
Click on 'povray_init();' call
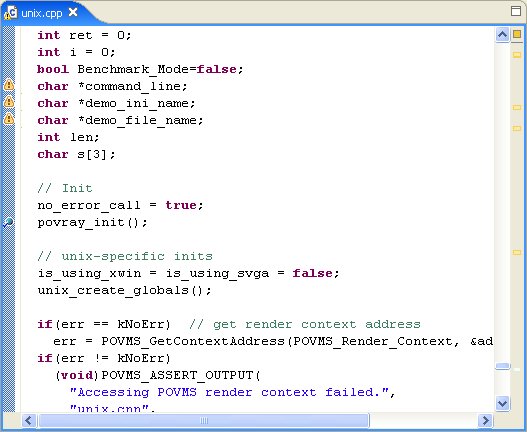(x=92, y=223)
